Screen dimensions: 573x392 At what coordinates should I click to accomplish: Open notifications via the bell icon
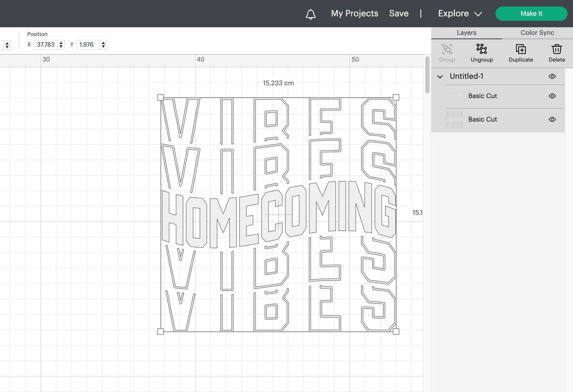310,14
